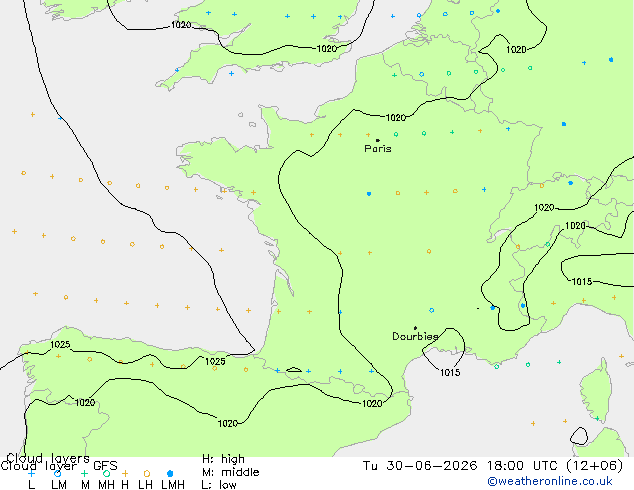This screenshot has height=490, width=634.
Task: Select the Dourbies city marker dot
Action: coord(415,328)
